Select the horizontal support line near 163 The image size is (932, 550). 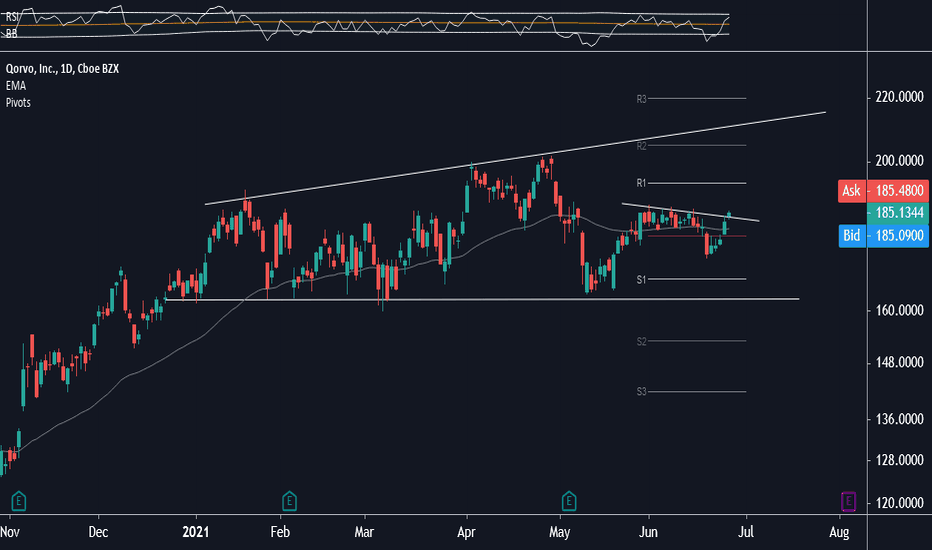tap(481, 299)
